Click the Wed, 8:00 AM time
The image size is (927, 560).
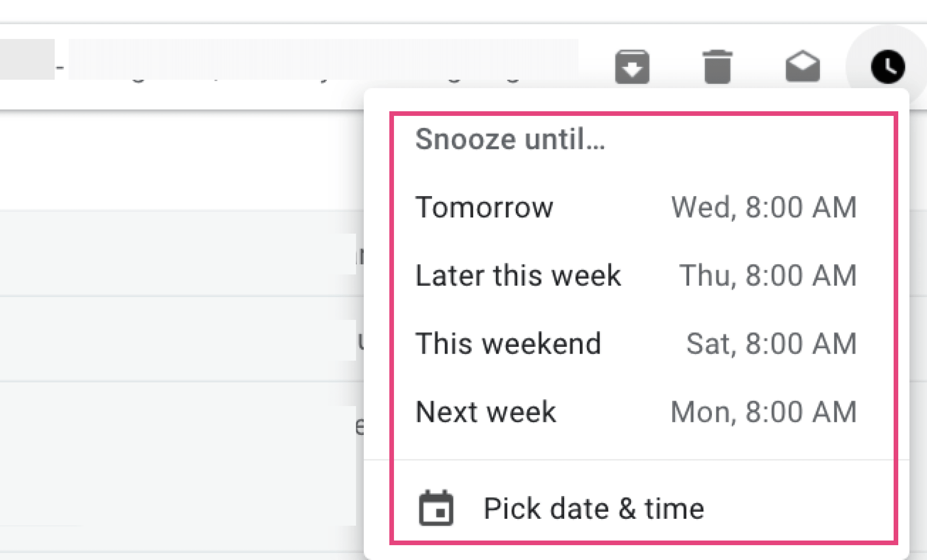[764, 207]
